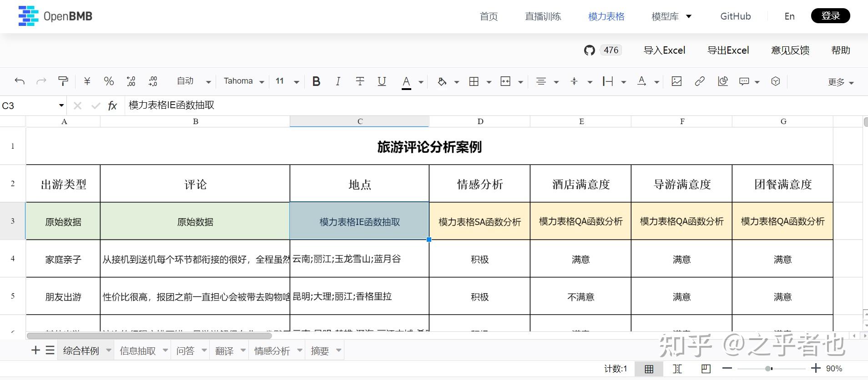Screen dimensions: 868x380
Task: Open 意见反馈 feedback link
Action: pyautogui.click(x=790, y=50)
